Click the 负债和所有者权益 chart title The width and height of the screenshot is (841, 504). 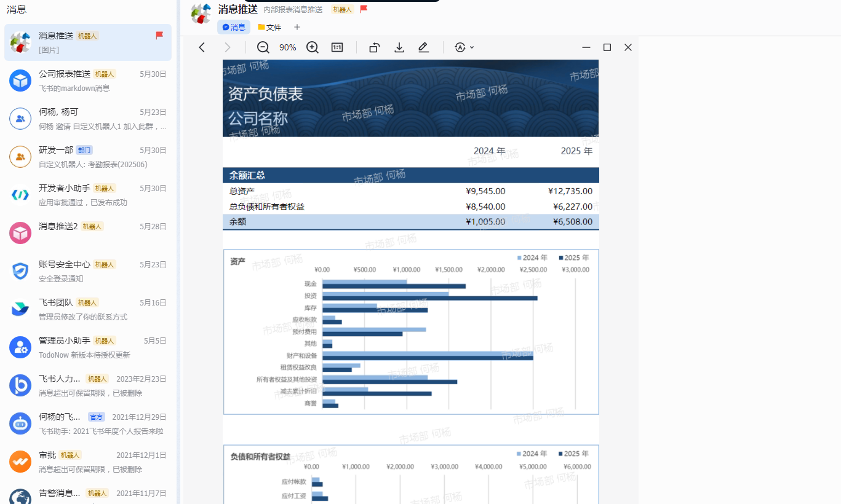pyautogui.click(x=260, y=457)
